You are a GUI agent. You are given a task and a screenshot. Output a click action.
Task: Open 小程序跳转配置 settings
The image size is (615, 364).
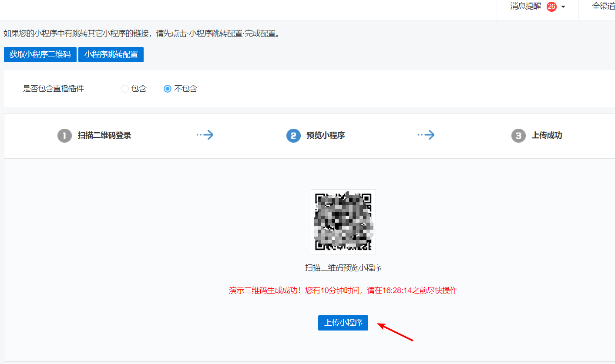(x=111, y=54)
